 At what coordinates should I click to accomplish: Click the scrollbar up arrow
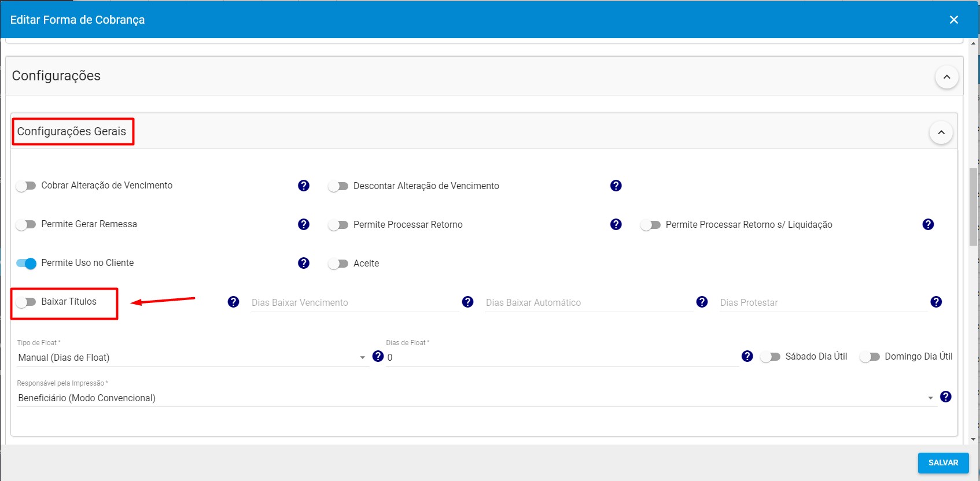point(974,43)
